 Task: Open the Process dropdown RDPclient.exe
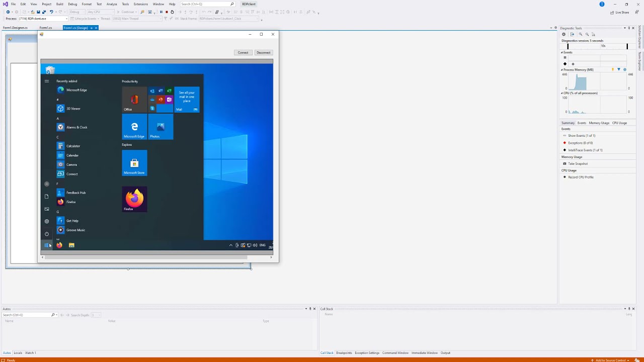[42, 19]
